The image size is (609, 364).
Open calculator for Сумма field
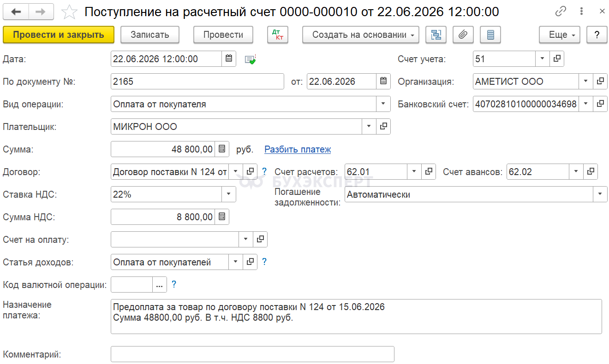222,149
